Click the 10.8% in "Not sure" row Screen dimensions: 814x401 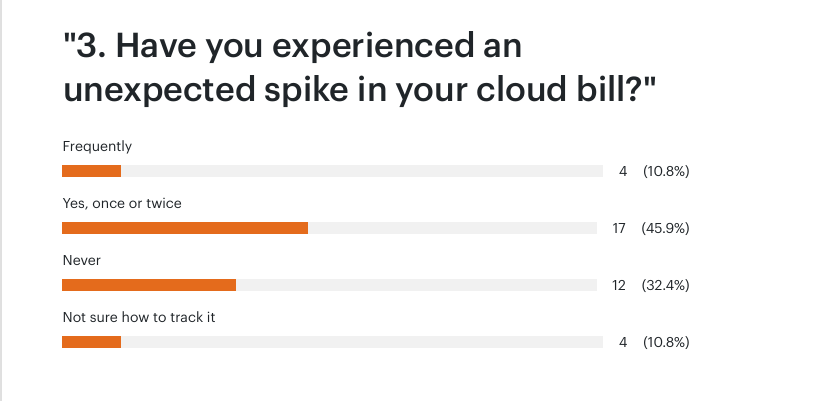[x=666, y=342]
